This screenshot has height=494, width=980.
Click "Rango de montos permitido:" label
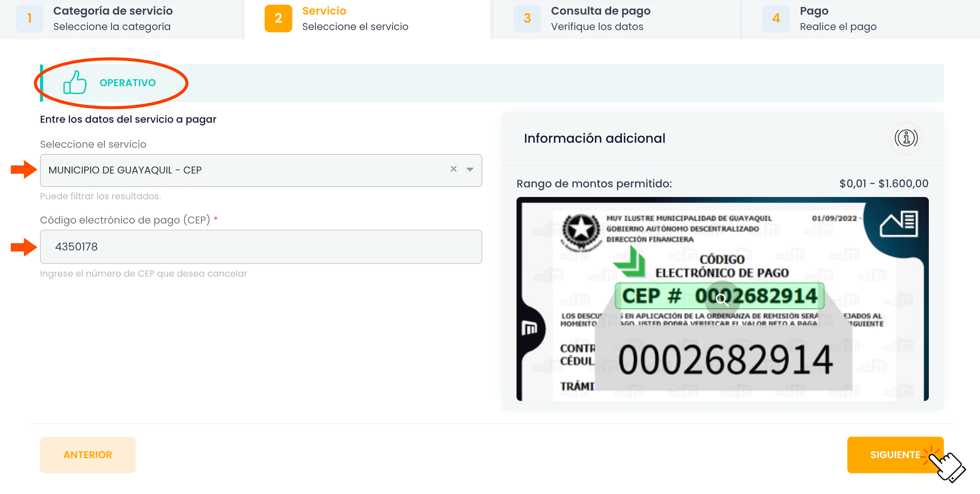tap(594, 184)
